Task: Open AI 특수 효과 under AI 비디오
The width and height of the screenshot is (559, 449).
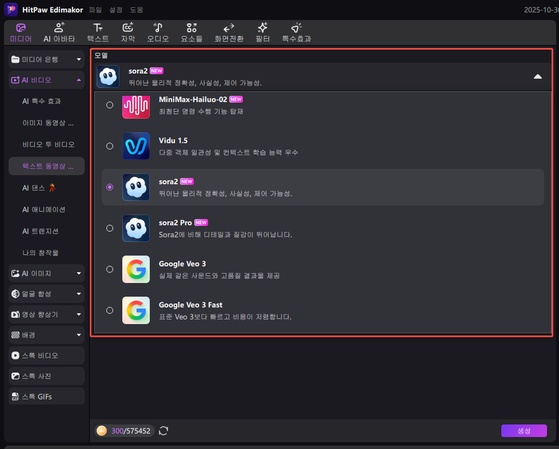Action: pyautogui.click(x=41, y=101)
